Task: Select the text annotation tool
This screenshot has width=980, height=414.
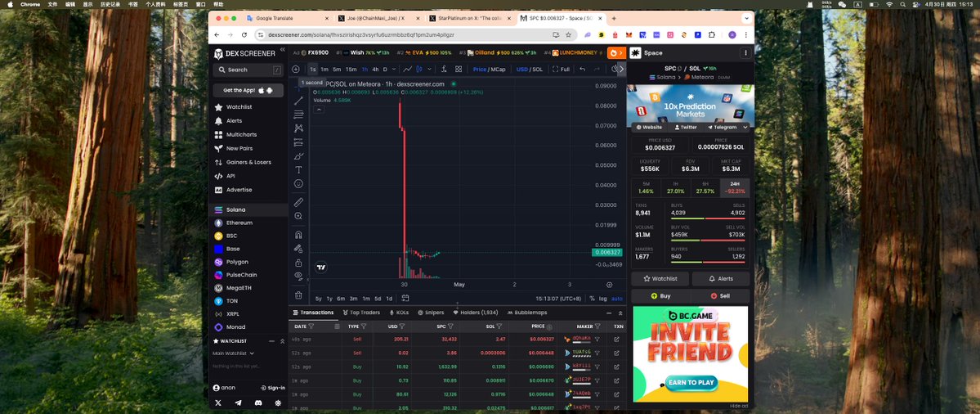Action: [299, 169]
